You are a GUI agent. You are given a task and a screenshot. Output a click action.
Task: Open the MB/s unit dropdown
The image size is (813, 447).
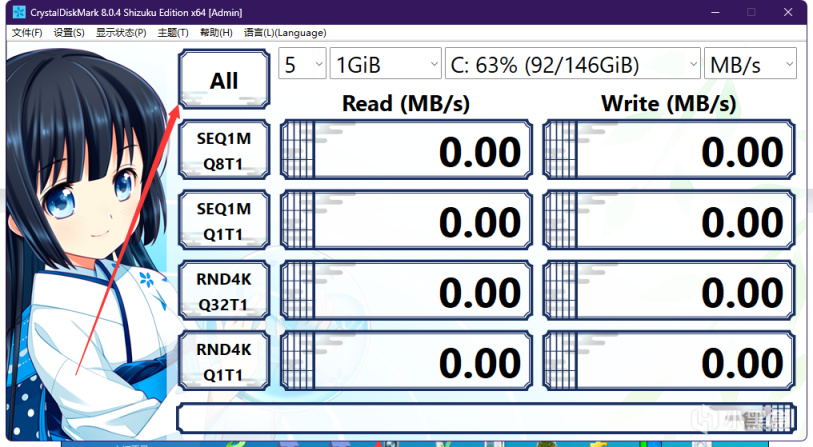point(750,64)
